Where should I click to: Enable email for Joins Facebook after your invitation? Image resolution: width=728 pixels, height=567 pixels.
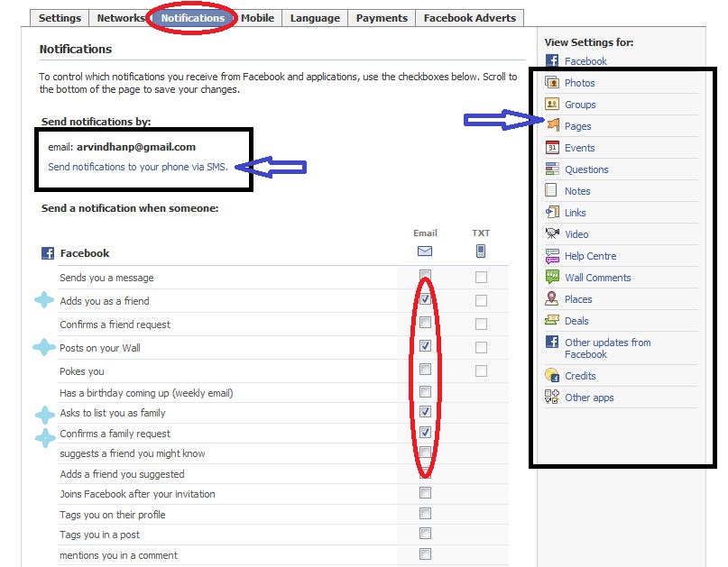(425, 493)
